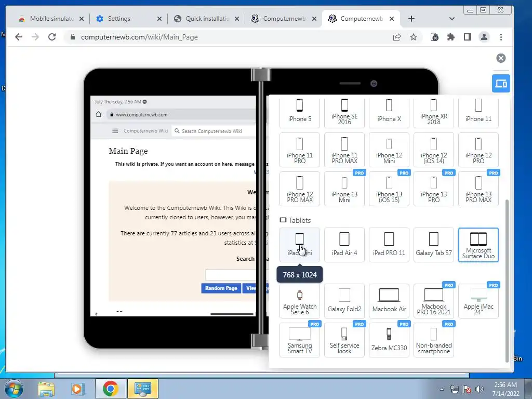This screenshot has height=399, width=532.
Task: Open the simulated wiki hamburger menu
Action: pyautogui.click(x=115, y=131)
